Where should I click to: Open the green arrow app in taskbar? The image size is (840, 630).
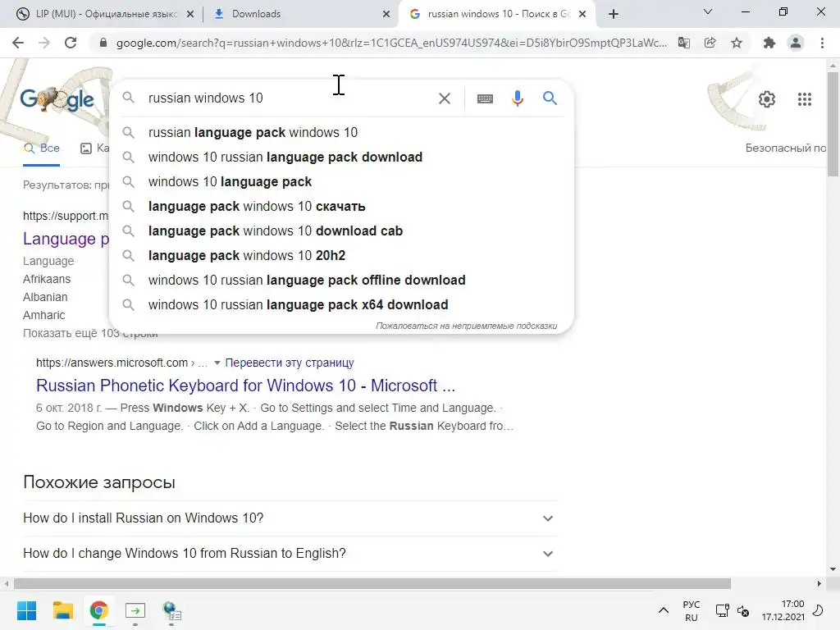(x=135, y=610)
